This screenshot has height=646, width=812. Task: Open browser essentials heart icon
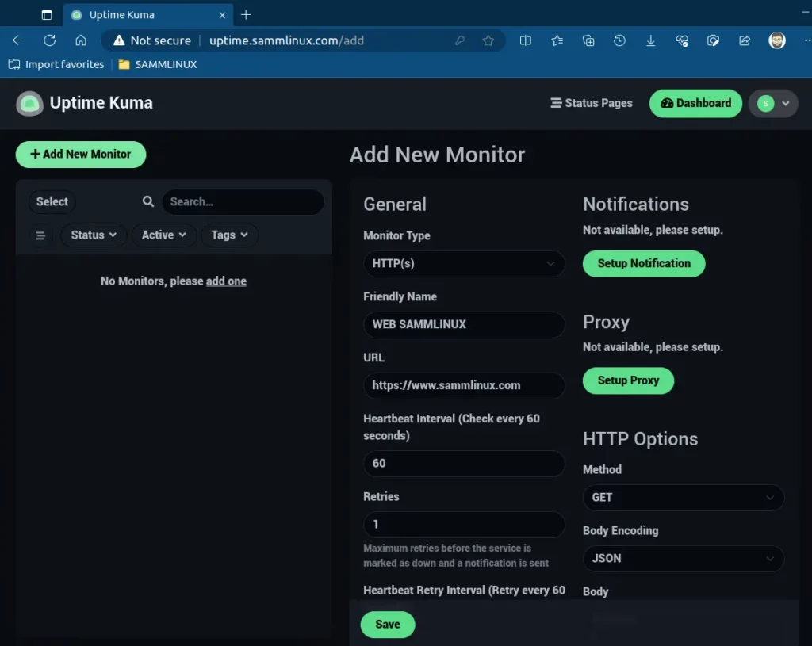[x=682, y=40]
